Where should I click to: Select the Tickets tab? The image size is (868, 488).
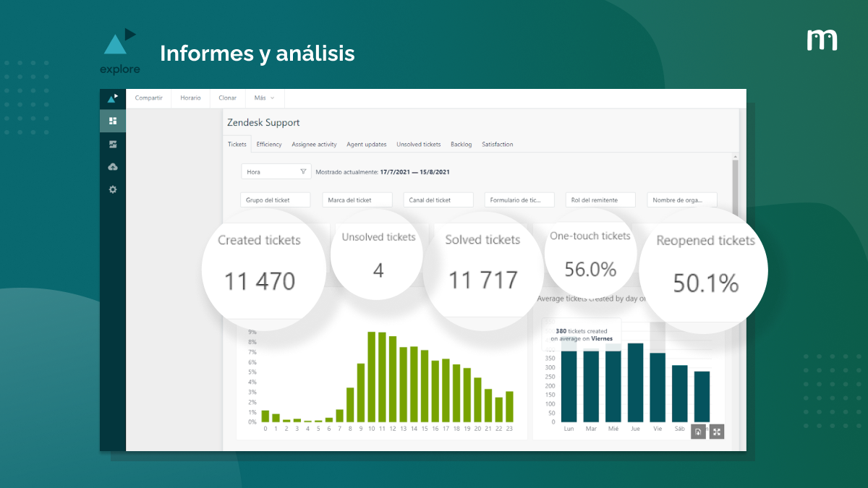pos(237,145)
